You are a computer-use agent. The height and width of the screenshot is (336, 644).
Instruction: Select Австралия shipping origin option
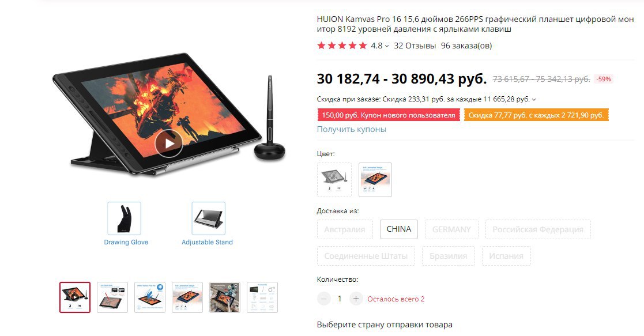pyautogui.click(x=345, y=229)
